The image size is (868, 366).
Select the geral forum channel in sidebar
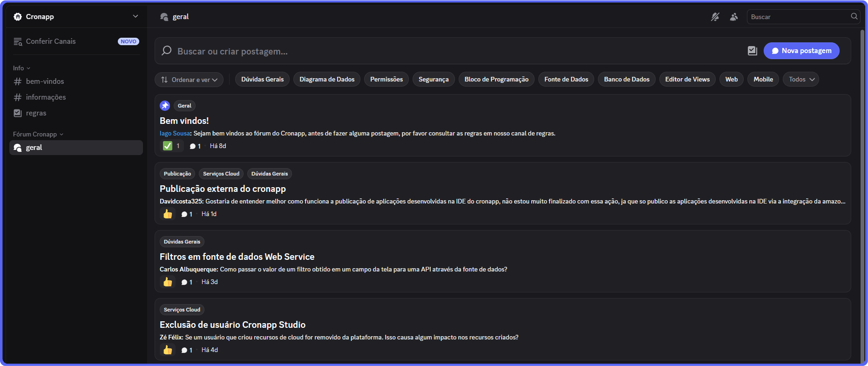pos(76,148)
